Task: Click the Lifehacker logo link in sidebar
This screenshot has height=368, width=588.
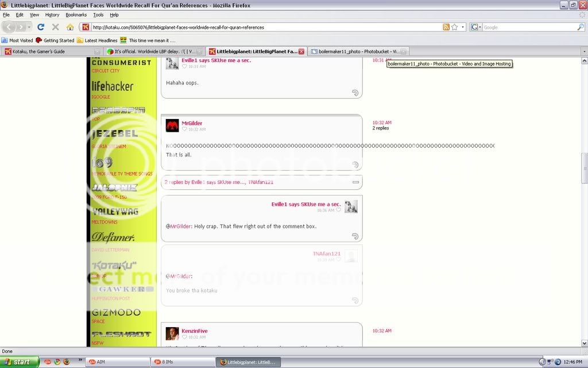Action: click(113, 86)
